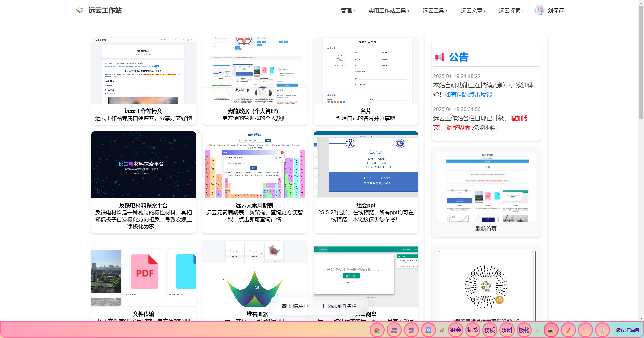Click the mouse icon in taskbar
The image size is (644, 338).
pyautogui.click(x=602, y=330)
